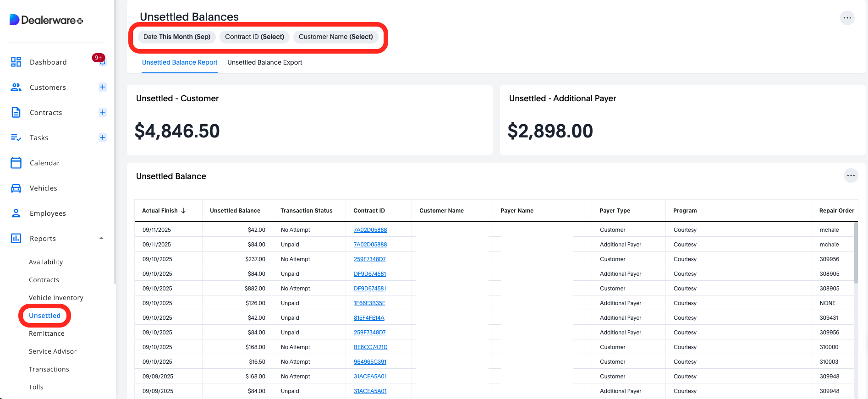Open contract link BE8CC7421D

[370, 347]
